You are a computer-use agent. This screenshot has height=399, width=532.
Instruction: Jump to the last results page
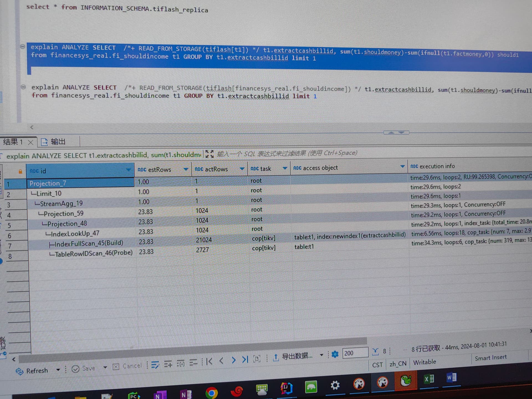tap(245, 360)
